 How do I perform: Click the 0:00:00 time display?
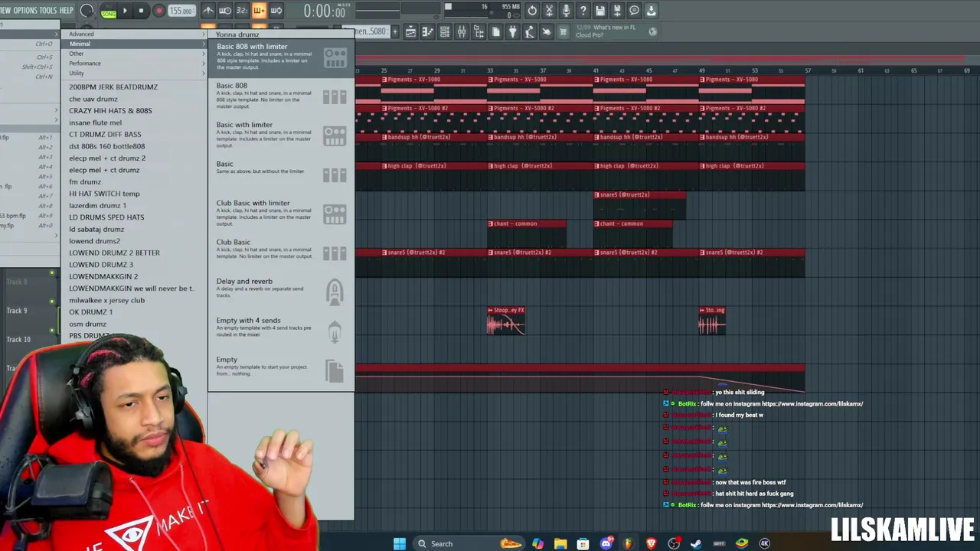point(324,11)
